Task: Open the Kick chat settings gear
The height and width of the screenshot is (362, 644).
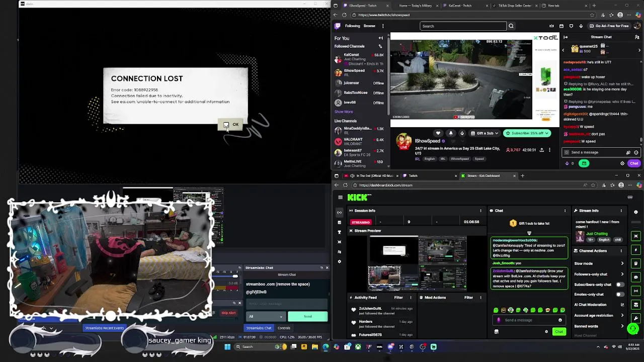Action: [546, 332]
